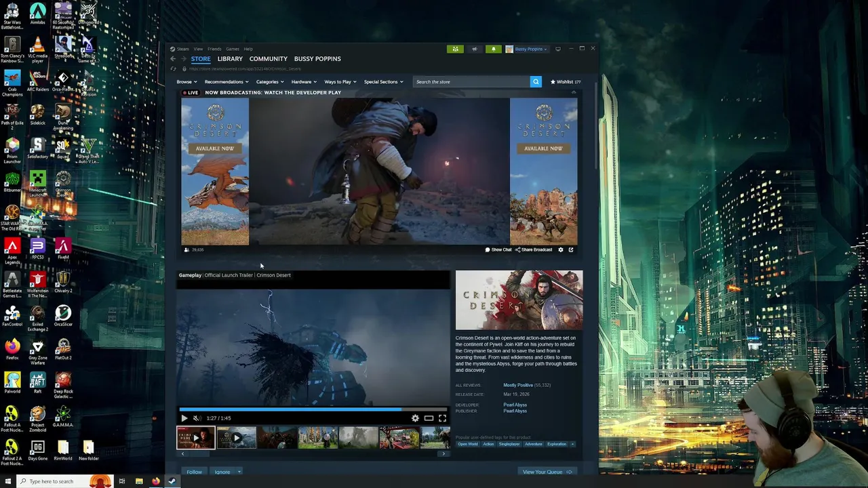This screenshot has width=868, height=488.
Task: Open RPCS3 desktop shortcut
Action: (x=37, y=249)
